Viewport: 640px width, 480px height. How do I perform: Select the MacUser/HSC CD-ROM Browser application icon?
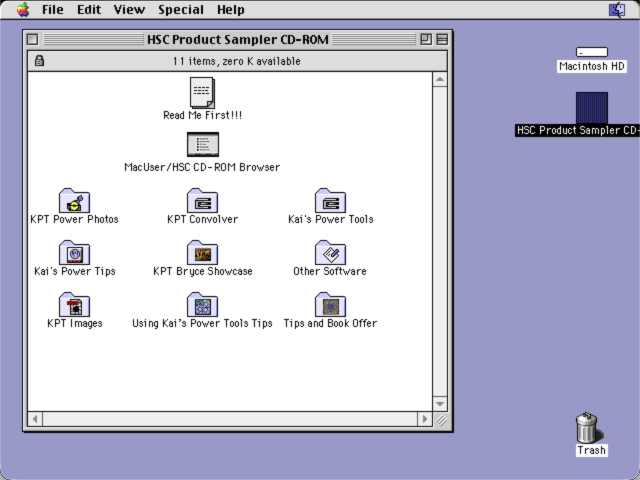[203, 144]
